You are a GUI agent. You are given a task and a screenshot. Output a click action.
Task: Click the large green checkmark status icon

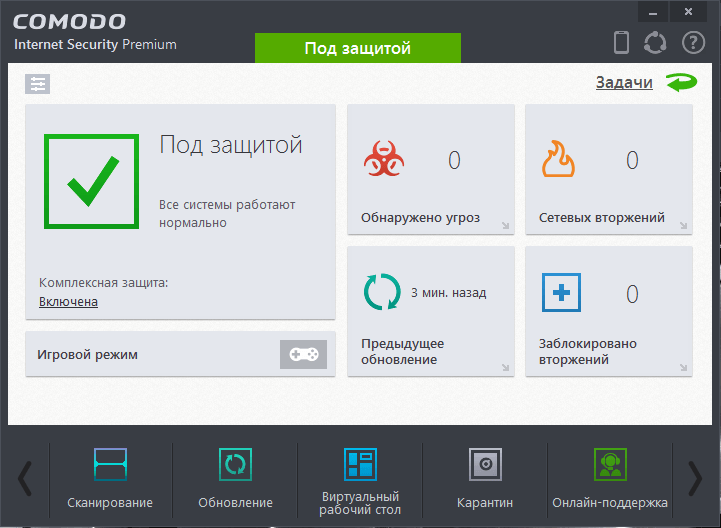click(92, 181)
